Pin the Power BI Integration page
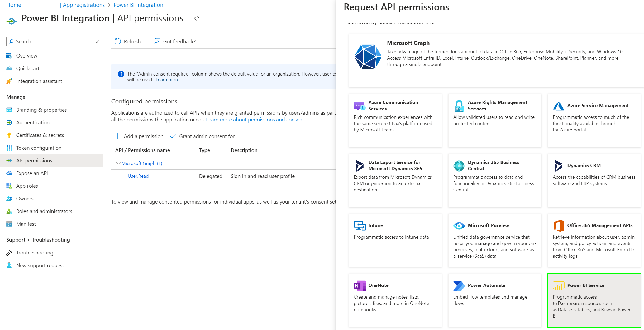The width and height of the screenshot is (644, 330). (x=196, y=18)
